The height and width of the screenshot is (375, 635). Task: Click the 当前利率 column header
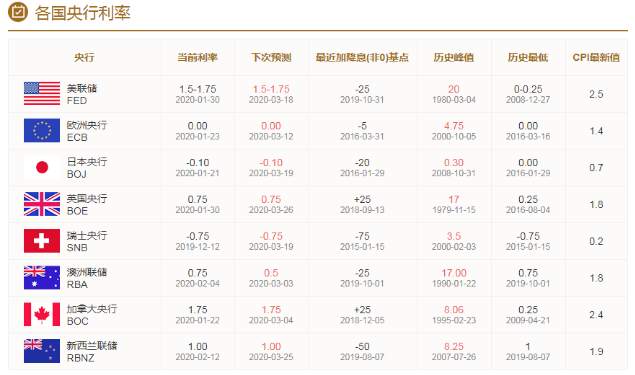pos(198,57)
